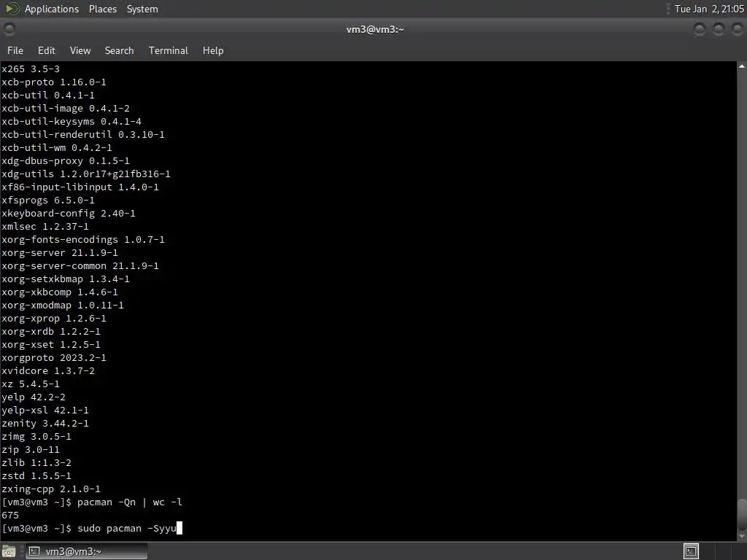747x560 pixels.
Task: Click the line 'zstd 1.5.5-1'
Action: click(x=36, y=476)
